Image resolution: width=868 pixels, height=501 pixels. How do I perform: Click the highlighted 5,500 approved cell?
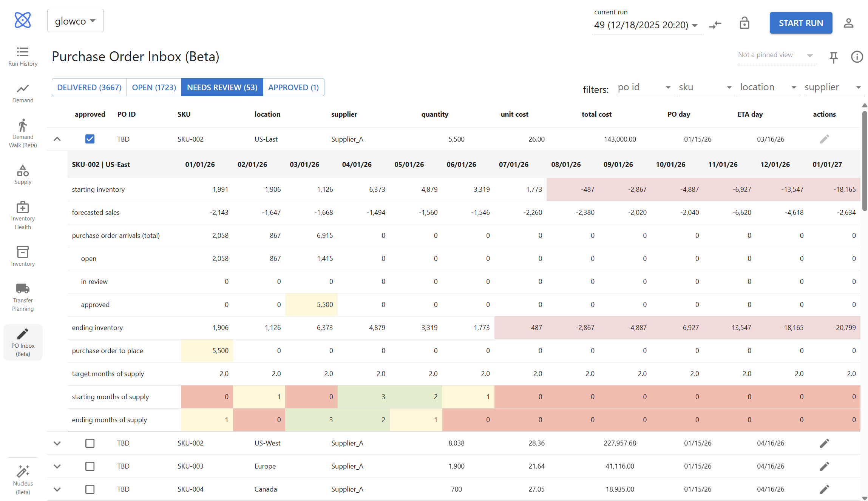click(x=311, y=305)
